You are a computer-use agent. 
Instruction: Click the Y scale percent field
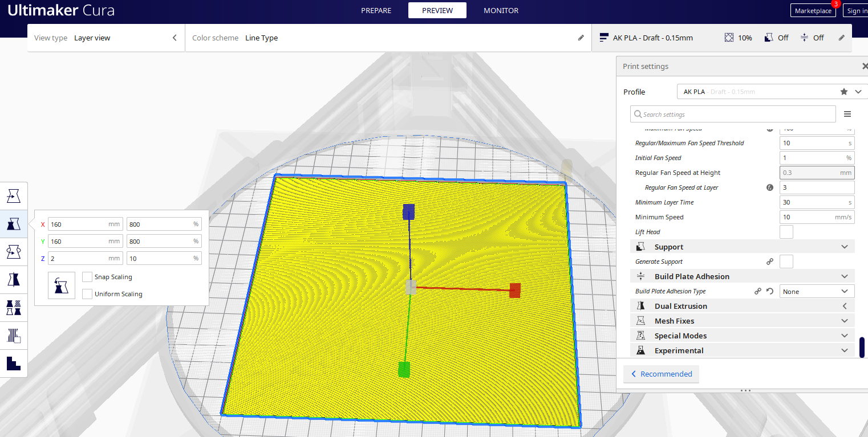pyautogui.click(x=164, y=242)
